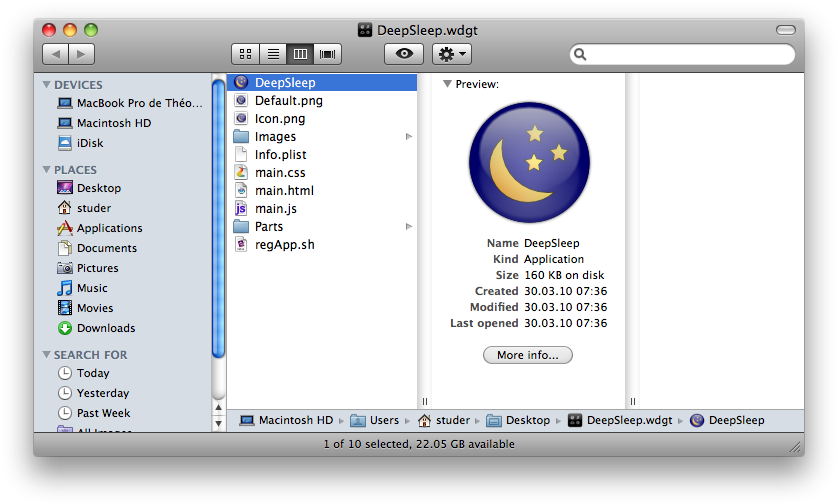
Task: Click the forward navigation arrow
Action: click(x=81, y=54)
